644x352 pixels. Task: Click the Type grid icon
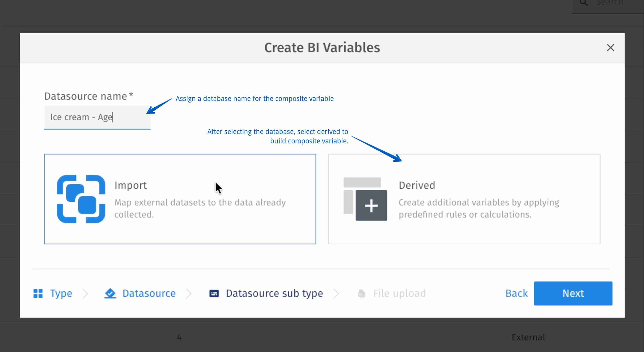point(38,293)
